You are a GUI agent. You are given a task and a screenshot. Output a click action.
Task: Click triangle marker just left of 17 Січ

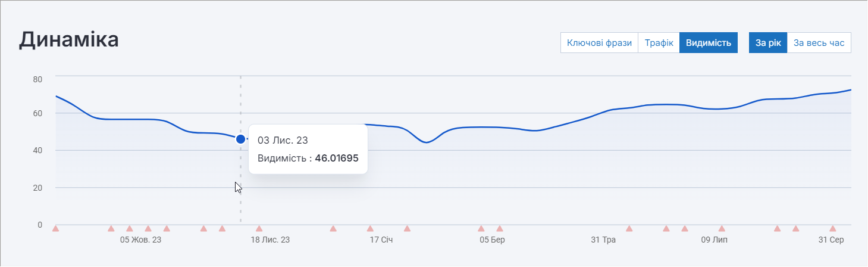click(x=370, y=228)
